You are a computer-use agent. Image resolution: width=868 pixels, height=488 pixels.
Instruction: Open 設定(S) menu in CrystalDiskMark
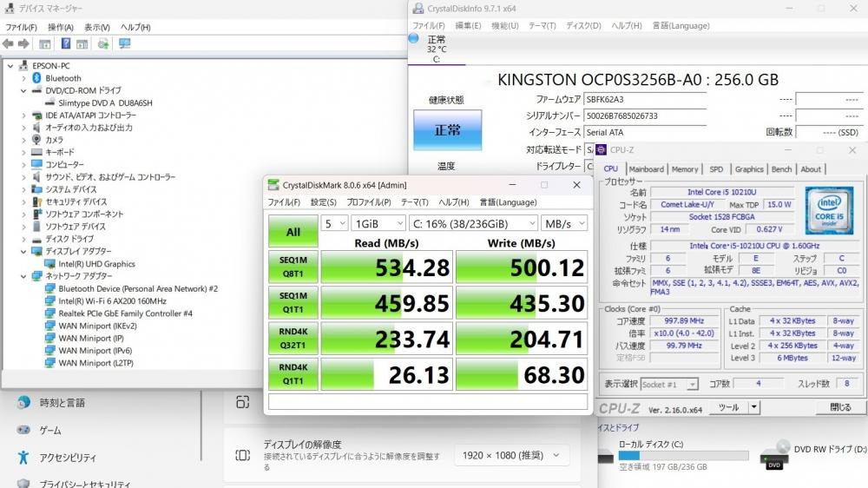click(323, 202)
